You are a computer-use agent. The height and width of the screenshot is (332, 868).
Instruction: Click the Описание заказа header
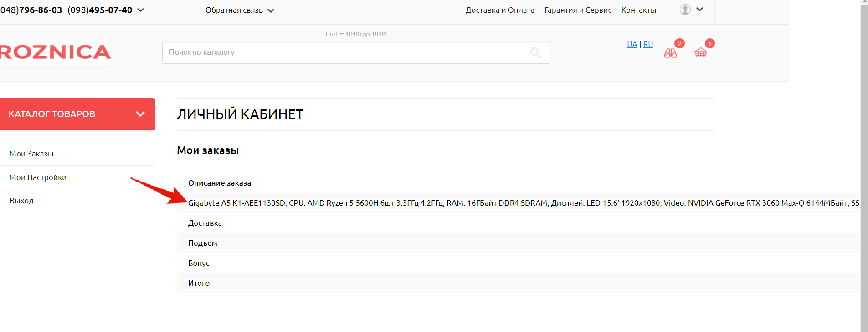[x=220, y=183]
